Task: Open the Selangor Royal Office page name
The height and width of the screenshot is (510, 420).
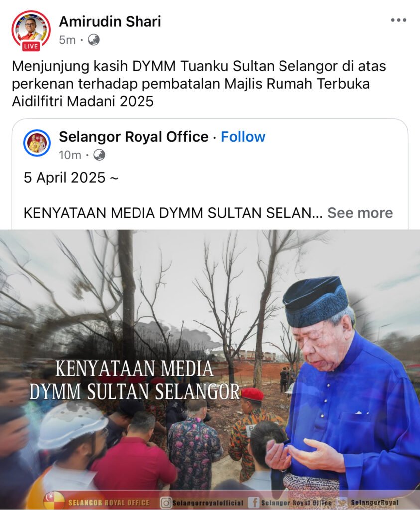Action: pyautogui.click(x=134, y=137)
